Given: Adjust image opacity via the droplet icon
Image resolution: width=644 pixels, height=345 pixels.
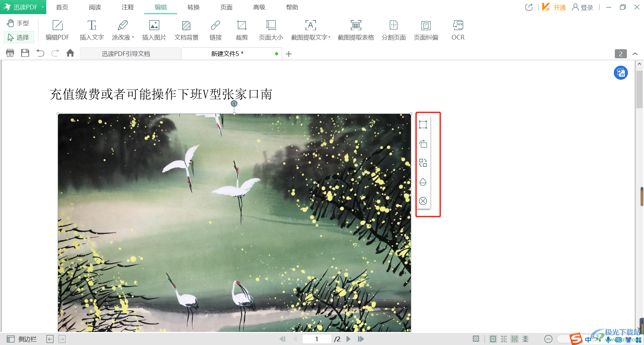Looking at the screenshot, I should click(423, 182).
